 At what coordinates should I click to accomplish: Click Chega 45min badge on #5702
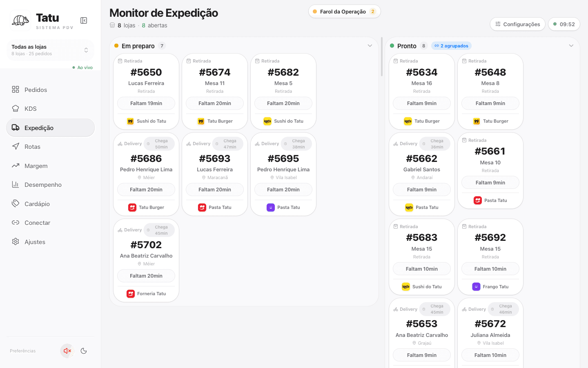(159, 230)
